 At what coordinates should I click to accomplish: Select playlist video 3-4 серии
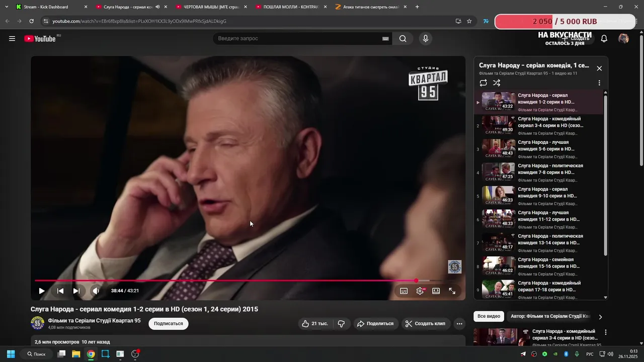[539, 126]
